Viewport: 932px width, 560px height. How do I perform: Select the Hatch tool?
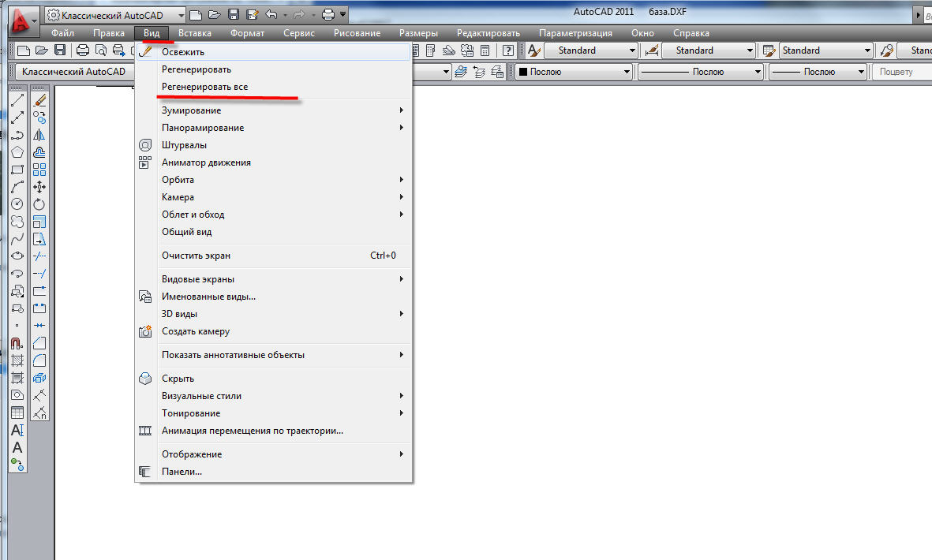17,360
